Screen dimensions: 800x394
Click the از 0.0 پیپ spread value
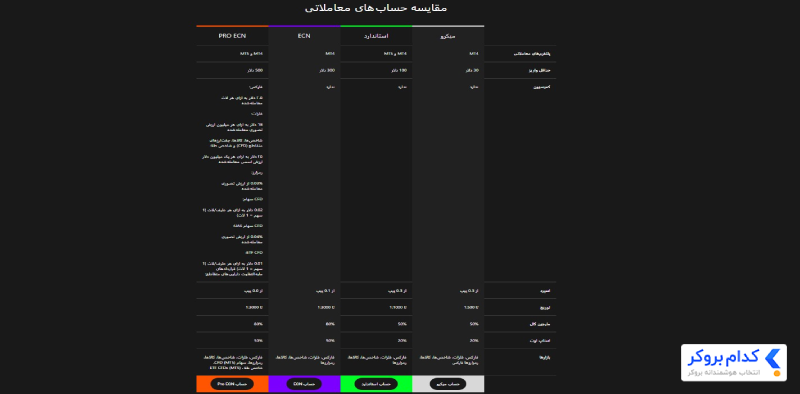[x=254, y=291]
